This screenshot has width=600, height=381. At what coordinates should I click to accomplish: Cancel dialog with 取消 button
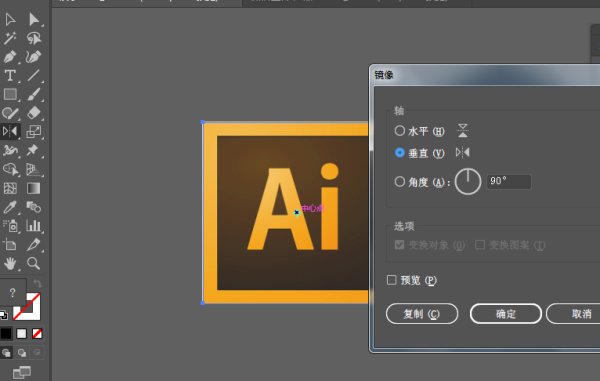click(573, 314)
